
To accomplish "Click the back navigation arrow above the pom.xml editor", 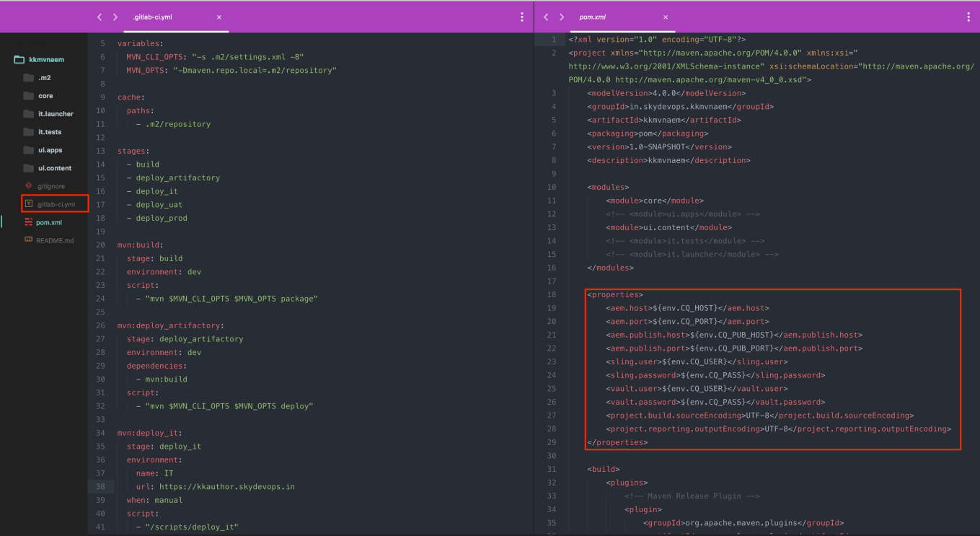I will click(546, 17).
